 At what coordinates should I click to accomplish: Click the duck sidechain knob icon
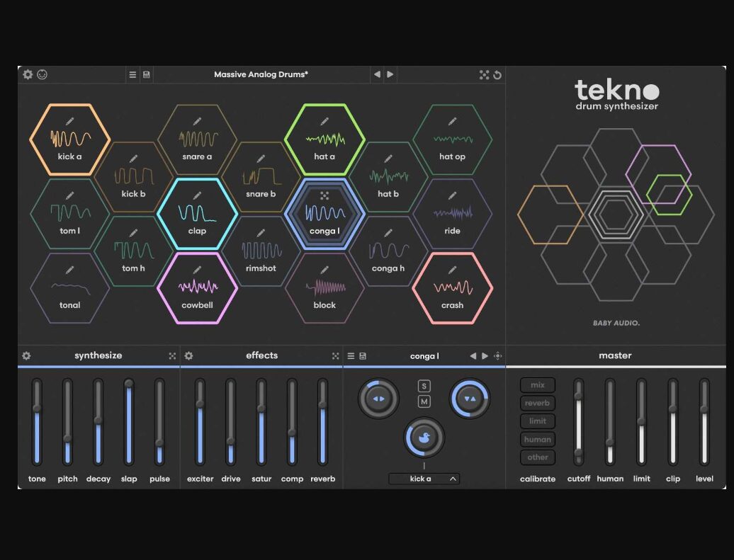click(x=424, y=438)
